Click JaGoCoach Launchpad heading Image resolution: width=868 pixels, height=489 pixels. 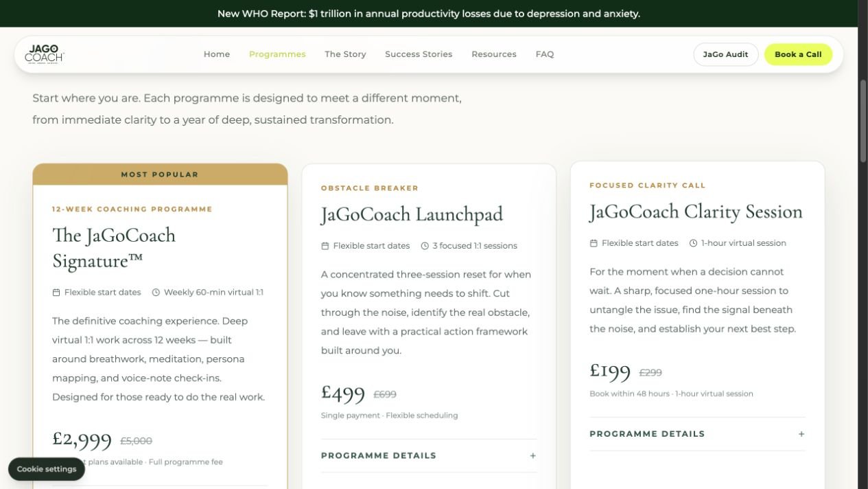pos(412,214)
